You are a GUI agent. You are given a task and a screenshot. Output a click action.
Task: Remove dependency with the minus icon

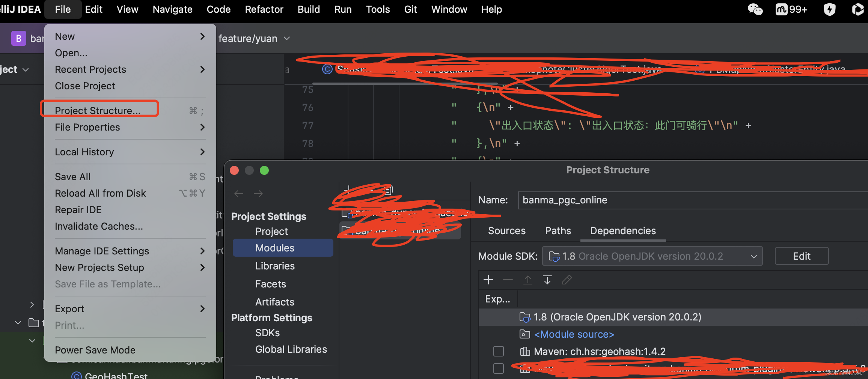[x=508, y=280]
